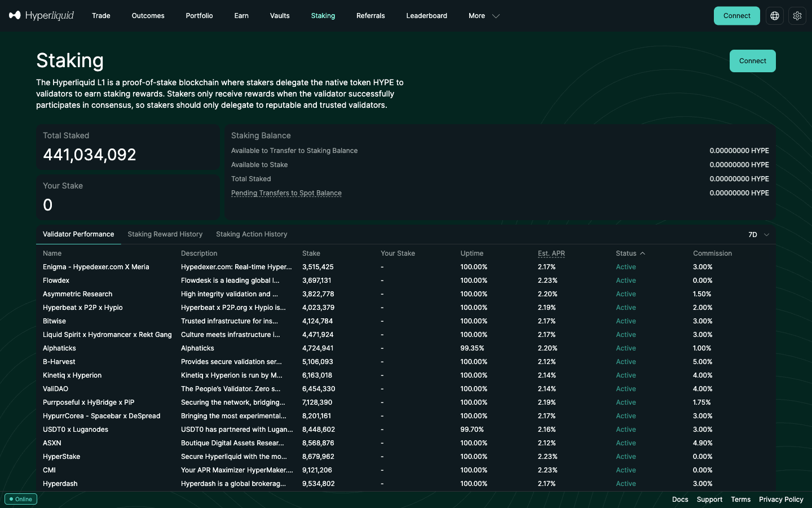This screenshot has height=508, width=812.
Task: Switch to Validator Performance tab
Action: (78, 234)
